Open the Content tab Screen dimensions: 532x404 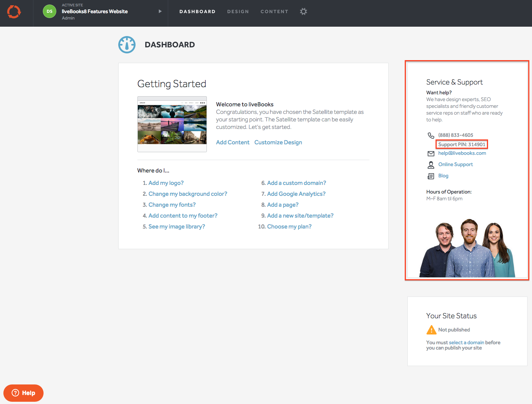[x=274, y=12]
